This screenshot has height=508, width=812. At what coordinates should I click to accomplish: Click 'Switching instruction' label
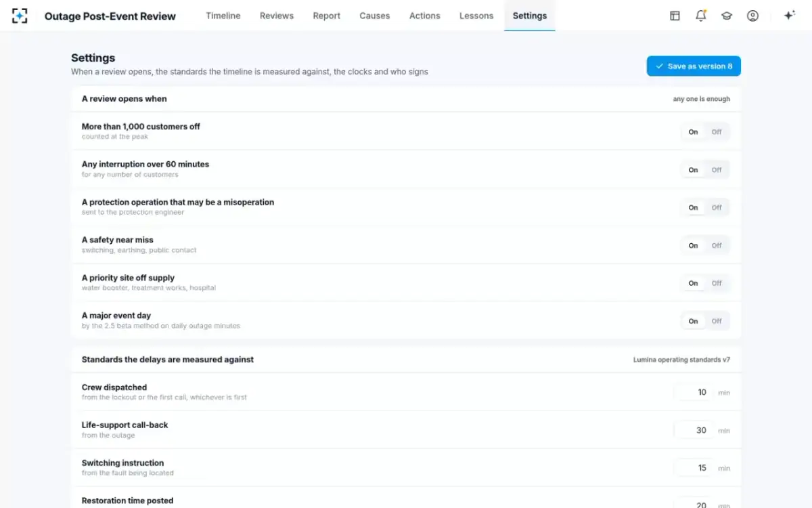(x=122, y=463)
